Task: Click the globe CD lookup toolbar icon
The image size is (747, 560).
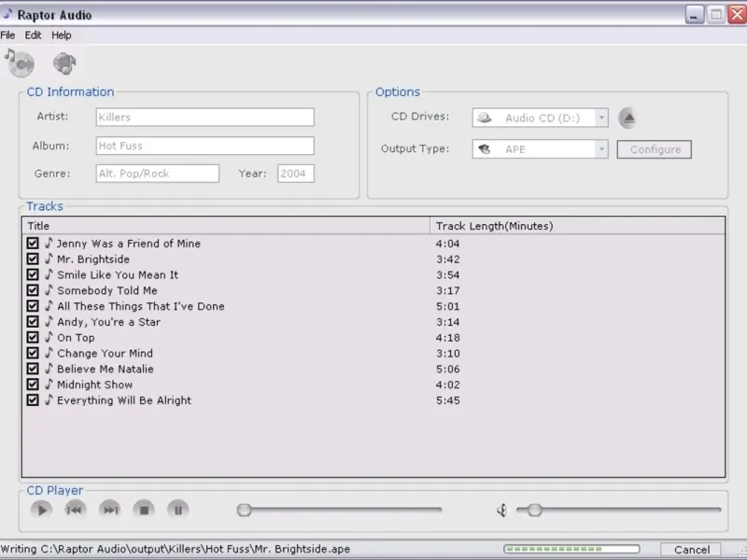Action: pos(64,63)
